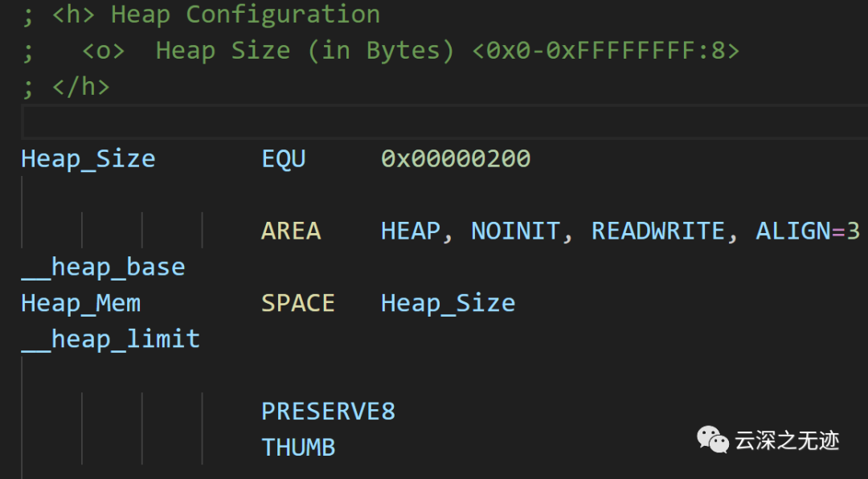Click the PRESERVE8 directive

pos(328,411)
